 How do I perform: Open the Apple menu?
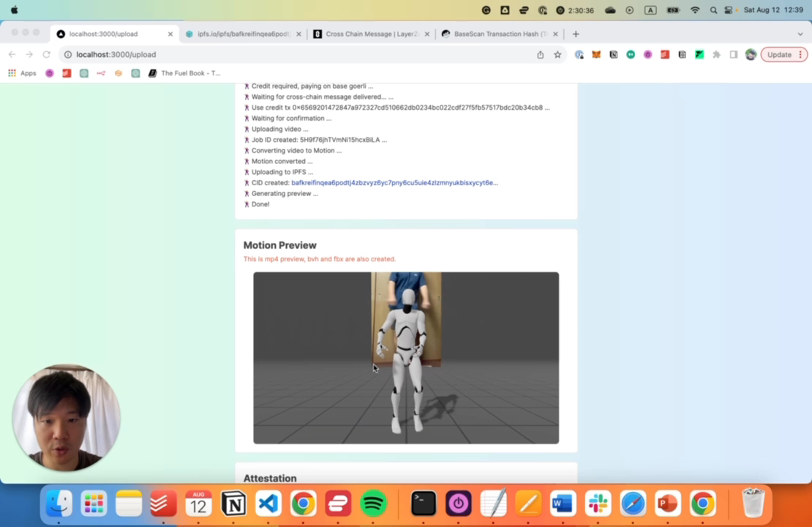pyautogui.click(x=14, y=10)
